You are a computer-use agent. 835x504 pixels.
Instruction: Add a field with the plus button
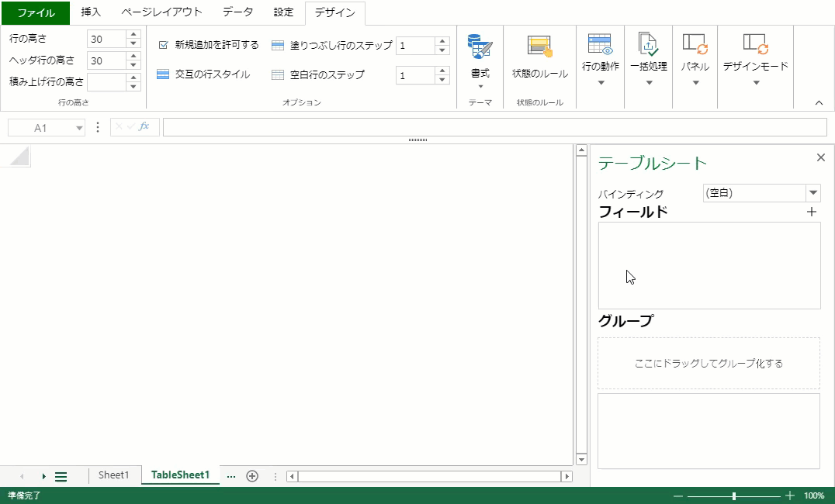pos(812,211)
